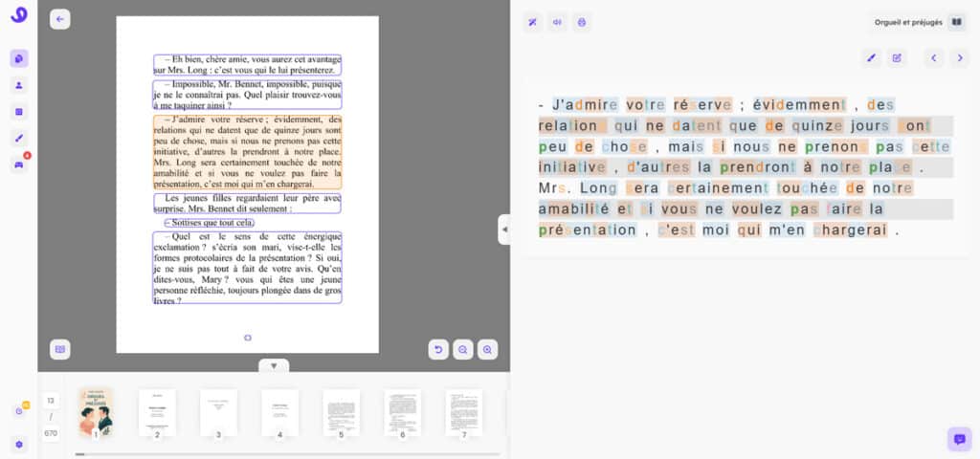Viewport: 980px width, 459px height.
Task: Go to previous text block with left chevron
Action: [934, 58]
